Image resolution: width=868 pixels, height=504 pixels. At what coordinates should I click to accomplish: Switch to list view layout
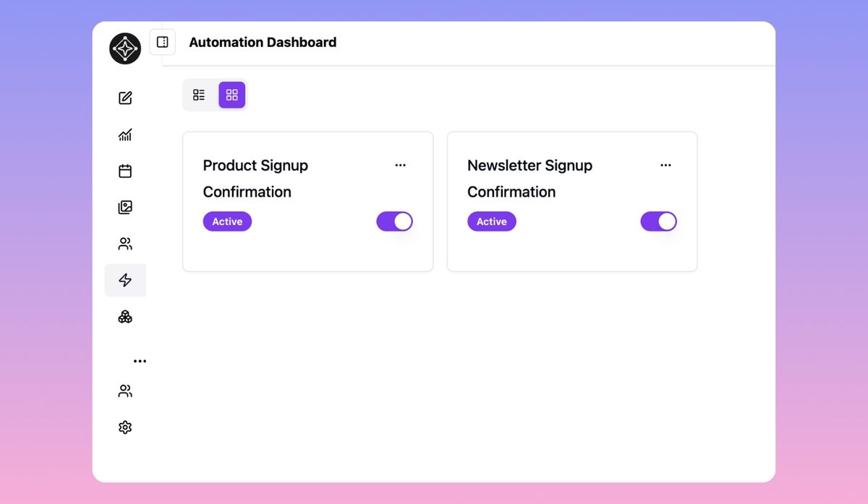coord(199,95)
